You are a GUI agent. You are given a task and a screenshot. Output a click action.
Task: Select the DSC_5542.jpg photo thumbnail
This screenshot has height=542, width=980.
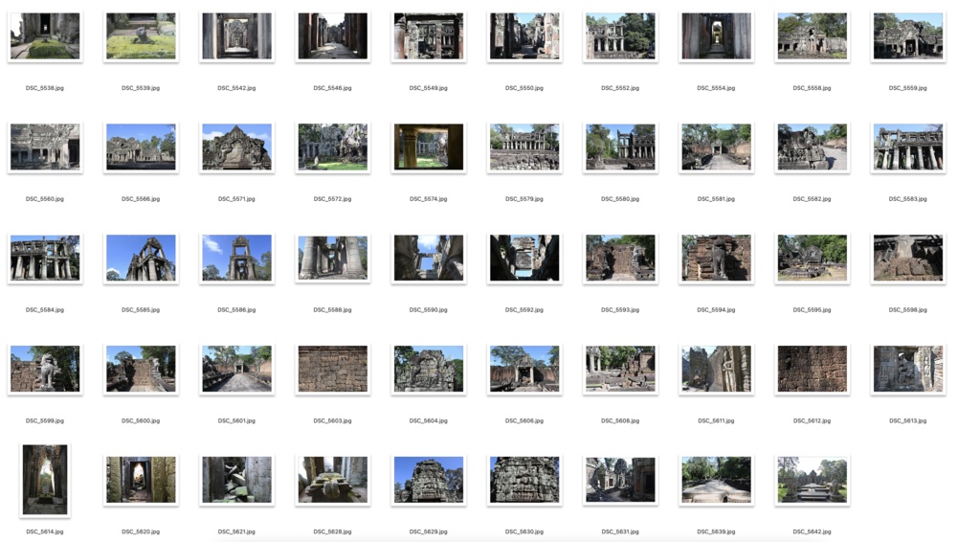(237, 36)
